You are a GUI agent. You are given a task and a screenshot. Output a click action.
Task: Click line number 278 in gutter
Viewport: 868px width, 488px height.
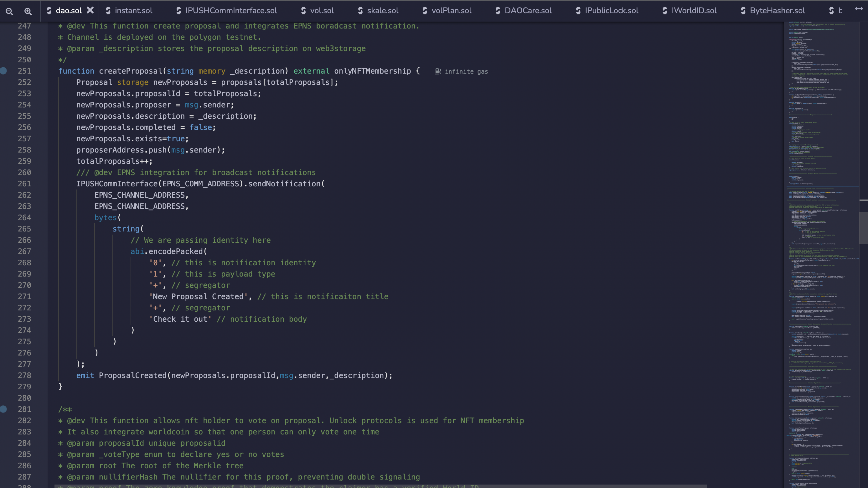24,376
